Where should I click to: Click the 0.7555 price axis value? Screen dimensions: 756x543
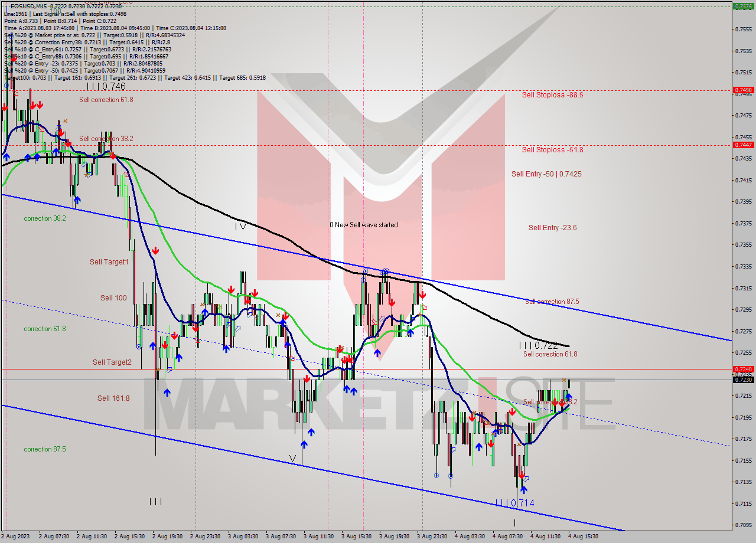click(x=743, y=29)
